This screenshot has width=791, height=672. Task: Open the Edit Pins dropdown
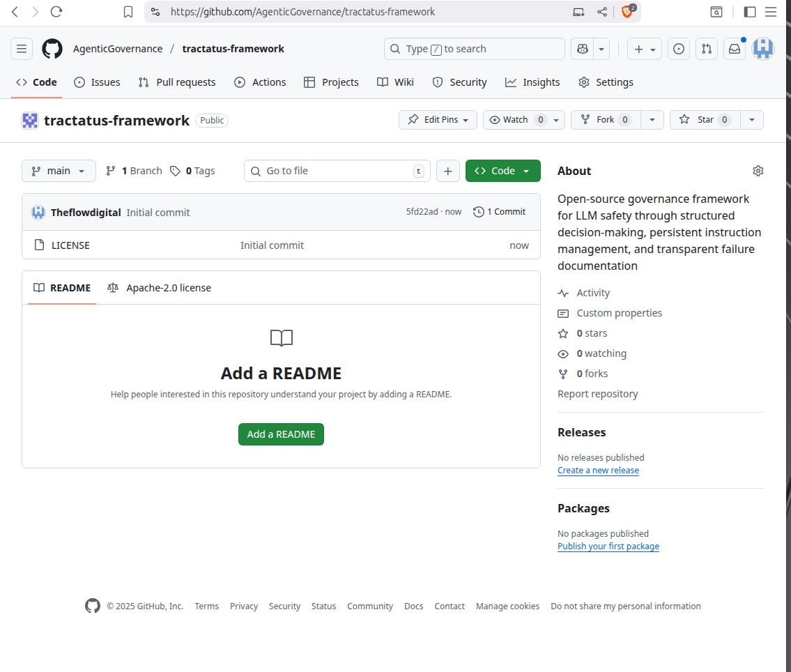(x=438, y=120)
